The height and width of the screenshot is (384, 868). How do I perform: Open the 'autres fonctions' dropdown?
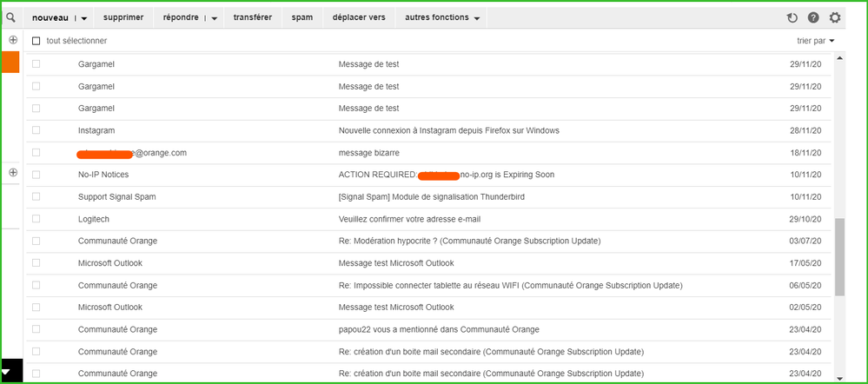442,17
